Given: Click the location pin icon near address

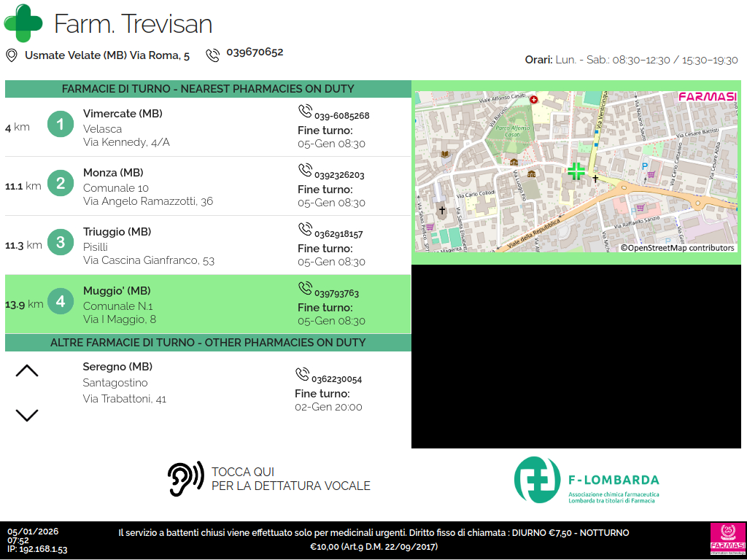Looking at the screenshot, I should [x=11, y=55].
